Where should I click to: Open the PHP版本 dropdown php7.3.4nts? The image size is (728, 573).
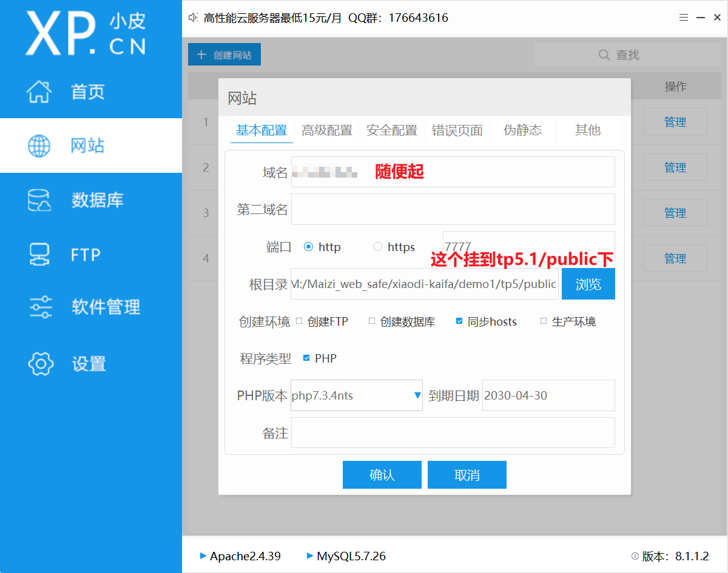coord(357,395)
